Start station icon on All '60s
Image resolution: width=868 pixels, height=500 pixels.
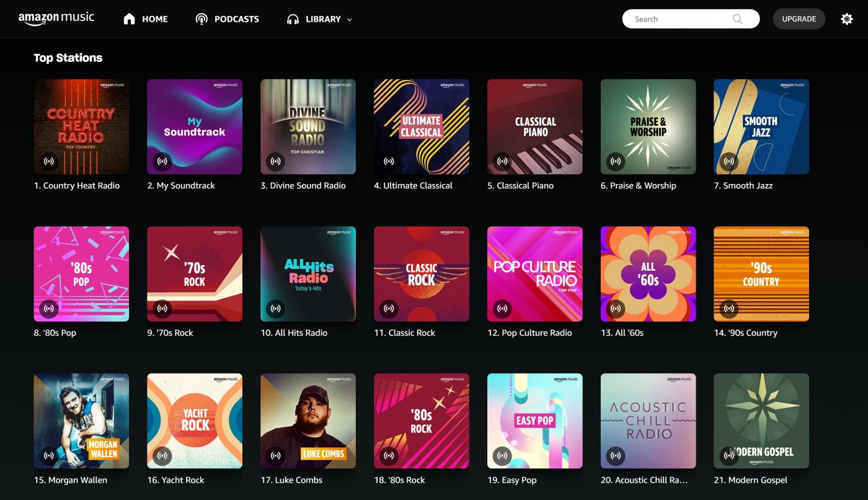click(616, 308)
